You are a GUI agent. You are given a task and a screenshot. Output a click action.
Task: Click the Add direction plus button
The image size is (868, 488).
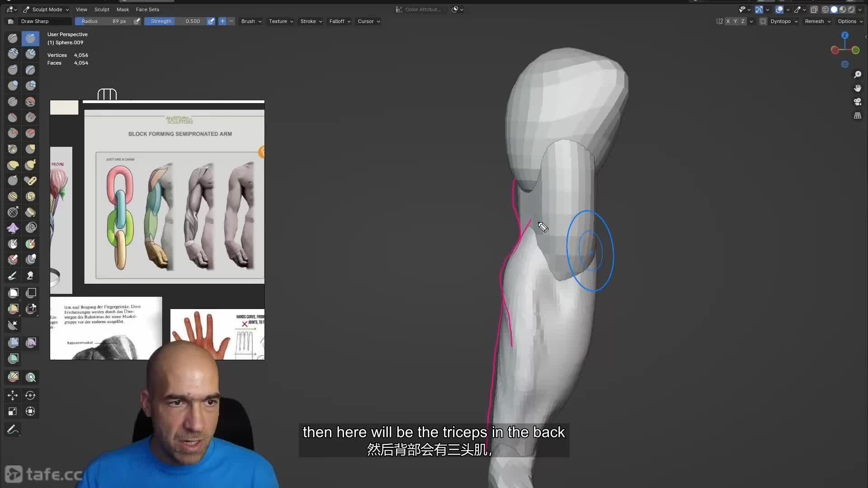[222, 21]
